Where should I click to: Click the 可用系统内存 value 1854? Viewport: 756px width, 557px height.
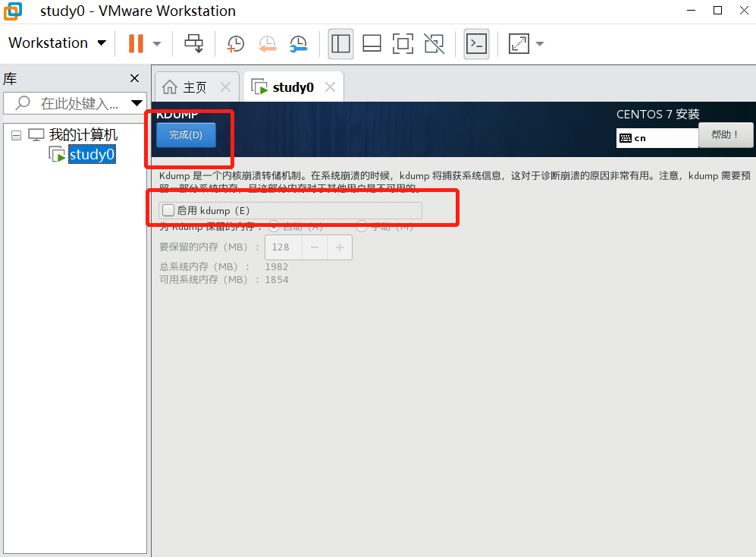(277, 280)
